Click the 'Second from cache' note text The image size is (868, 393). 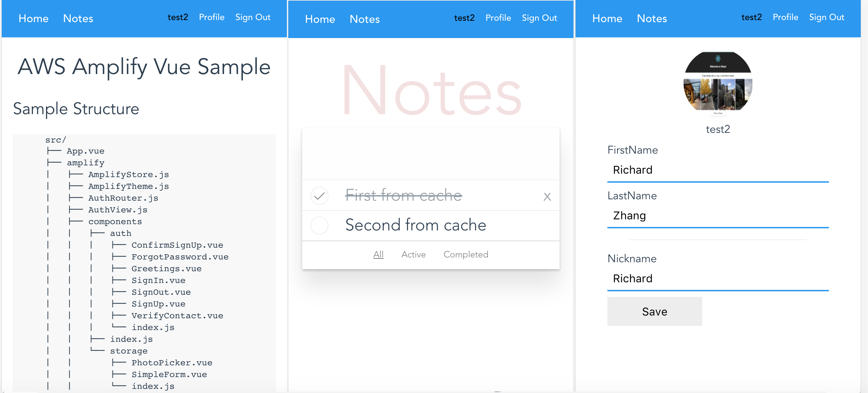[415, 226]
